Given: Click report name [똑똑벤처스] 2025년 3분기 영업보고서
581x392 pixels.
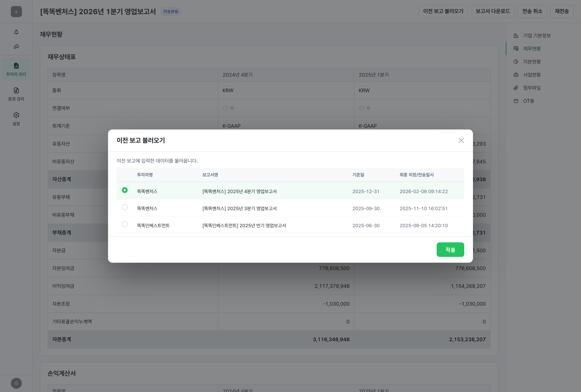Looking at the screenshot, I should click(239, 208).
